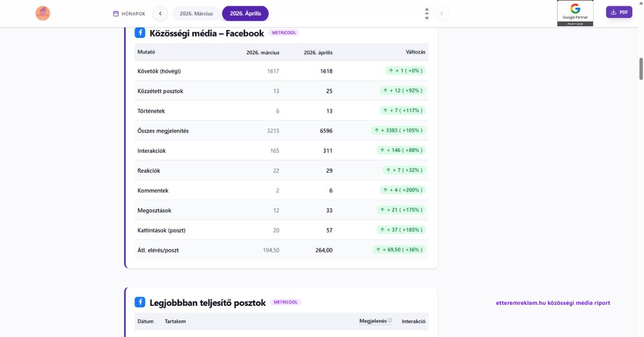This screenshot has height=337, width=644.
Task: Click the Mutató column header
Action: tap(147, 52)
